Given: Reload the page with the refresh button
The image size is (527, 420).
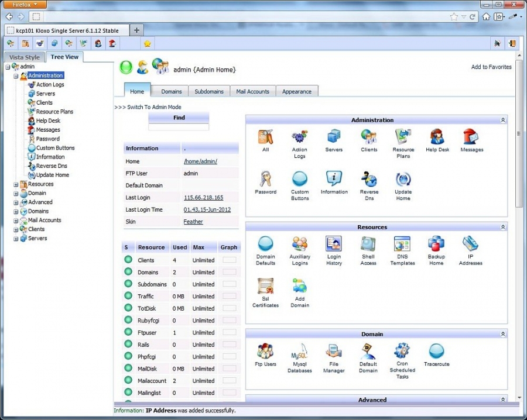Looking at the screenshot, I should pyautogui.click(x=472, y=16).
